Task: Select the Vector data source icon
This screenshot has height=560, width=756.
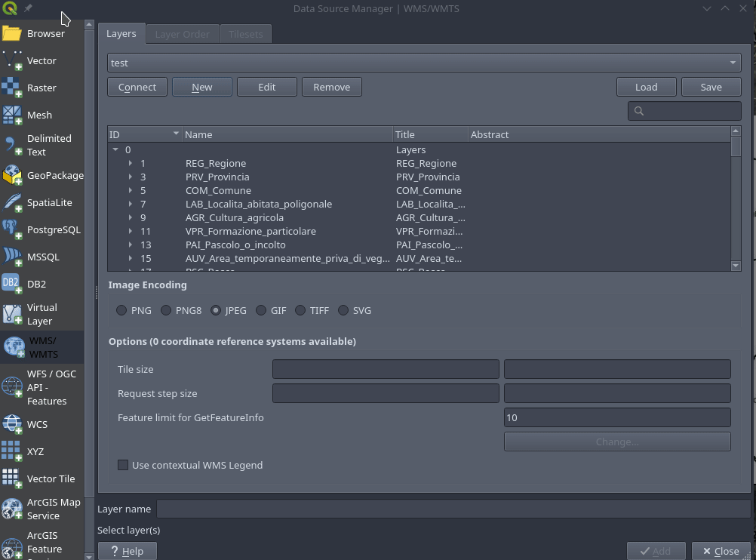Action: [x=11, y=61]
